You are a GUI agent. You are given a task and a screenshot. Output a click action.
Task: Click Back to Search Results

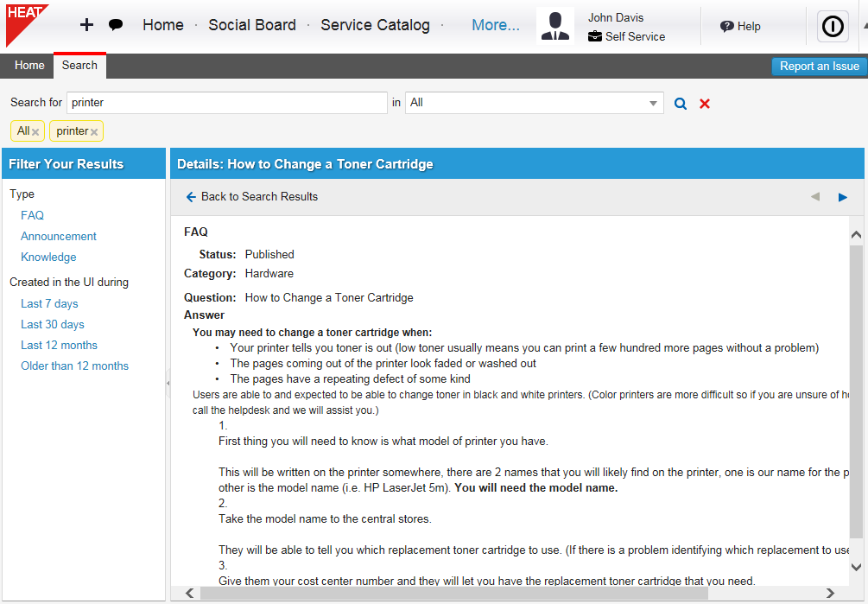pyautogui.click(x=252, y=196)
